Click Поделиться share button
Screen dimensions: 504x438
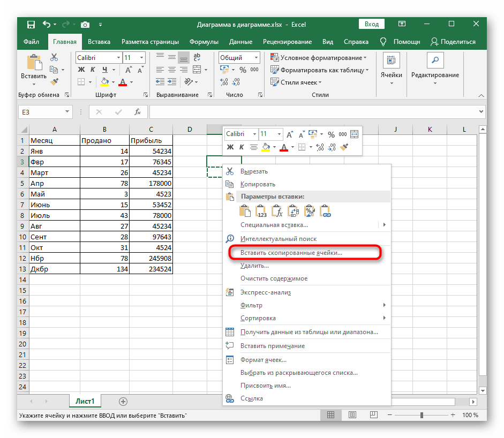tap(453, 42)
